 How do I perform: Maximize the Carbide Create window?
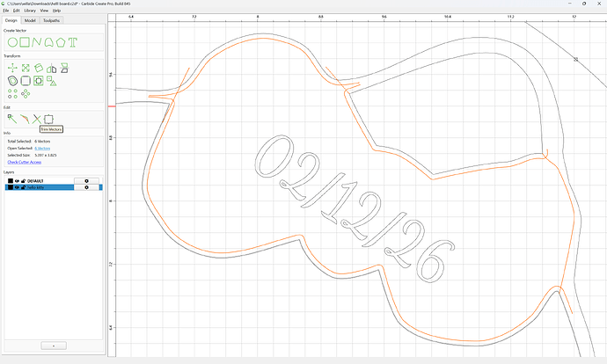tap(584, 4)
